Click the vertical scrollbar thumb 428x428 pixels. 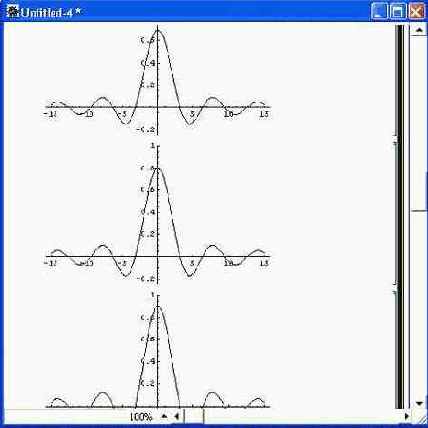coord(419,123)
